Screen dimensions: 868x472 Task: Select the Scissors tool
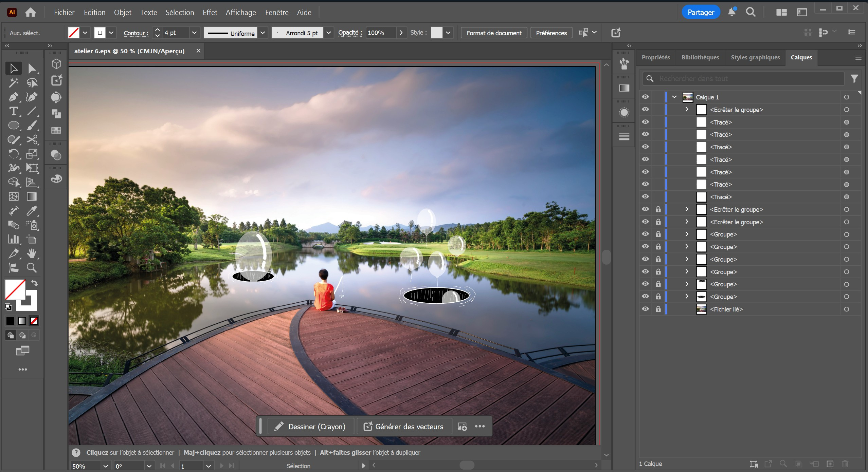pyautogui.click(x=32, y=140)
